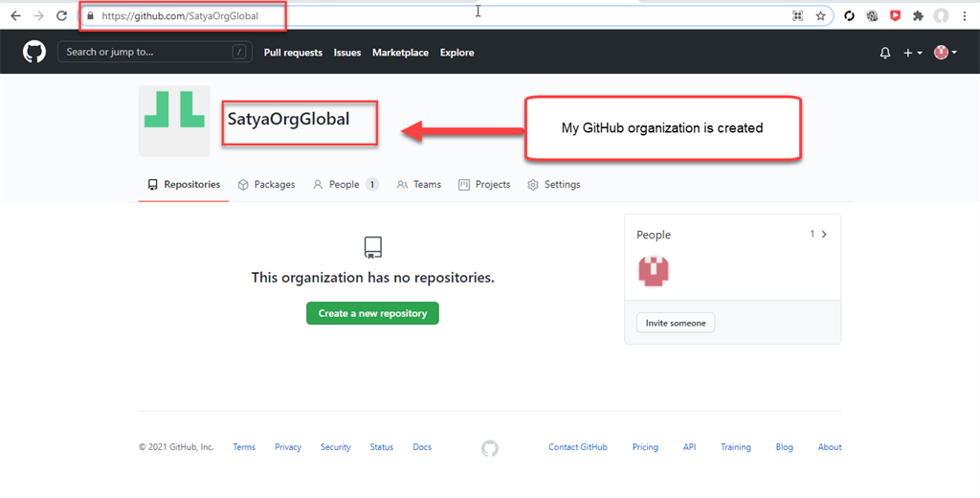Image resolution: width=980 pixels, height=498 pixels.
Task: Switch to the People tab
Action: pyautogui.click(x=345, y=185)
